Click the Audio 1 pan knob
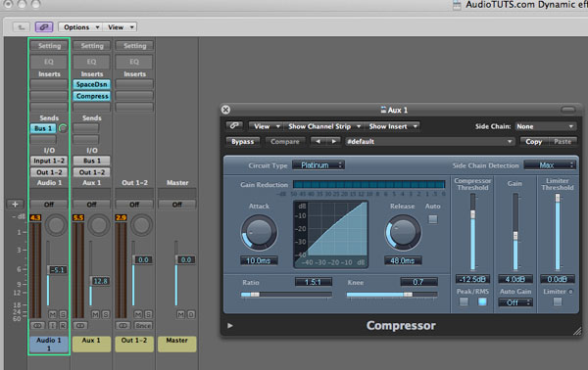This screenshot has height=370, width=588. pos(56,225)
